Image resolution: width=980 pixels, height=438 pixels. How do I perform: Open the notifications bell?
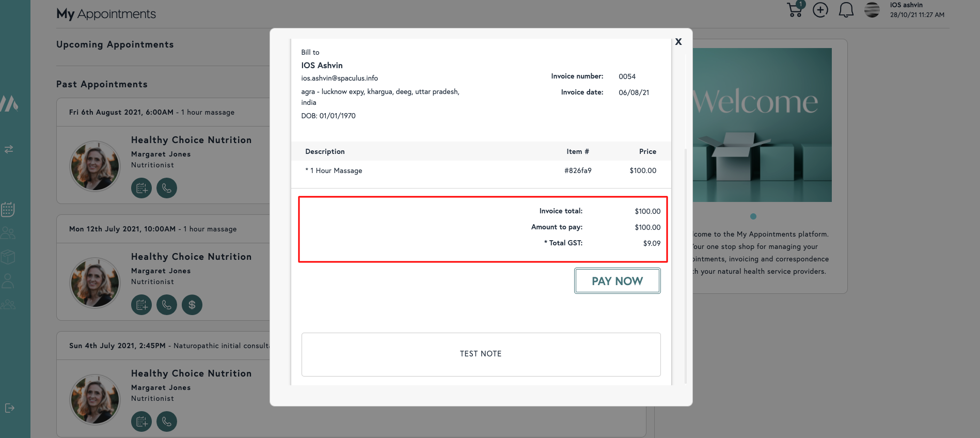(x=846, y=10)
